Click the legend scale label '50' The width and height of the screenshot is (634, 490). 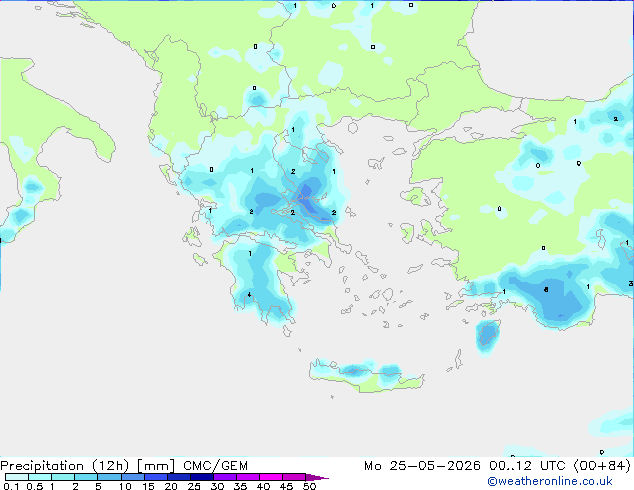(310, 486)
